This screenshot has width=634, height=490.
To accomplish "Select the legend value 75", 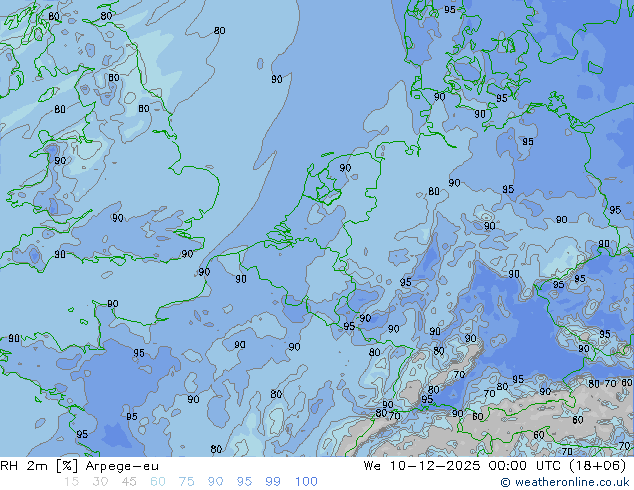I will [x=187, y=482].
